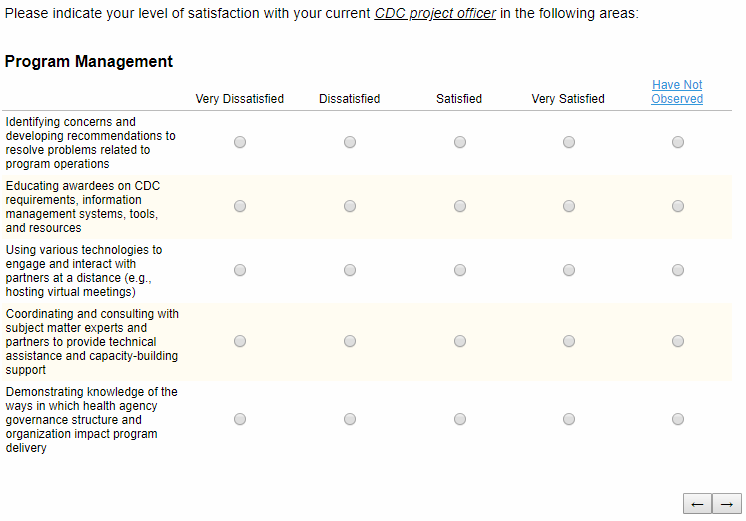Choose Very Satisfied for using technologies row

click(x=569, y=271)
